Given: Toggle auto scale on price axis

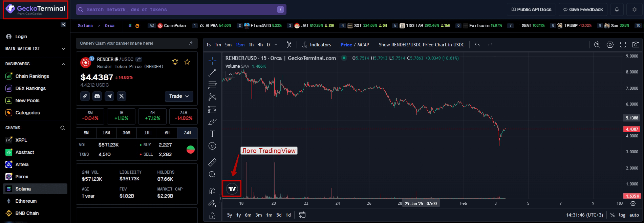Looking at the screenshot, I should coord(634,215).
